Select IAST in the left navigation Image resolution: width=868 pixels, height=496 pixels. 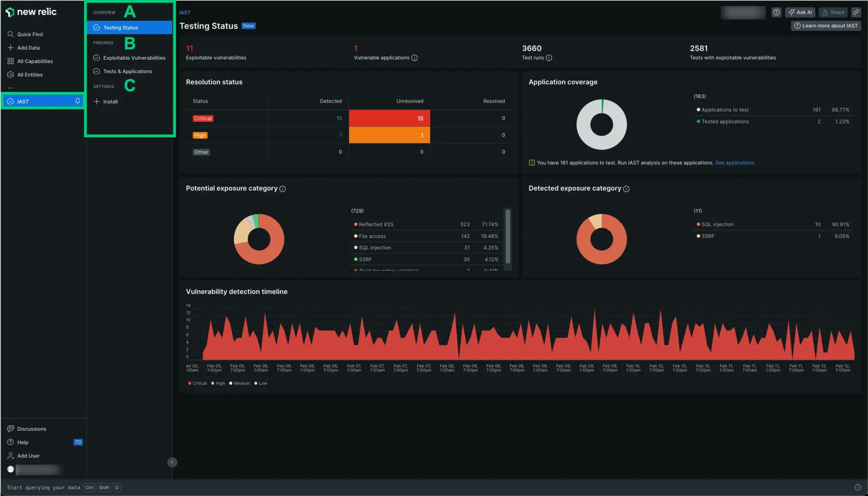click(43, 101)
